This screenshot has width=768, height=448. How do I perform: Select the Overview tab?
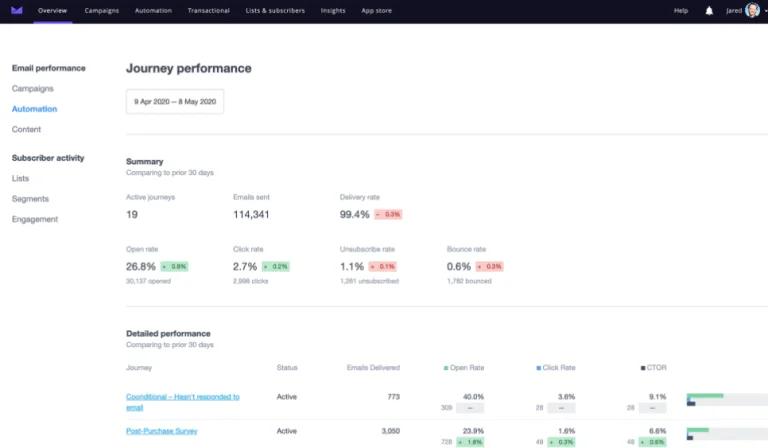pos(52,10)
